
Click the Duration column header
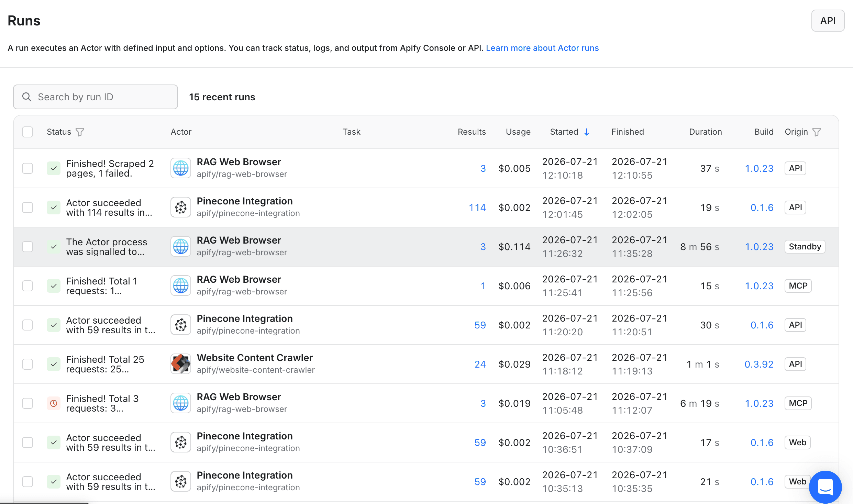705,132
